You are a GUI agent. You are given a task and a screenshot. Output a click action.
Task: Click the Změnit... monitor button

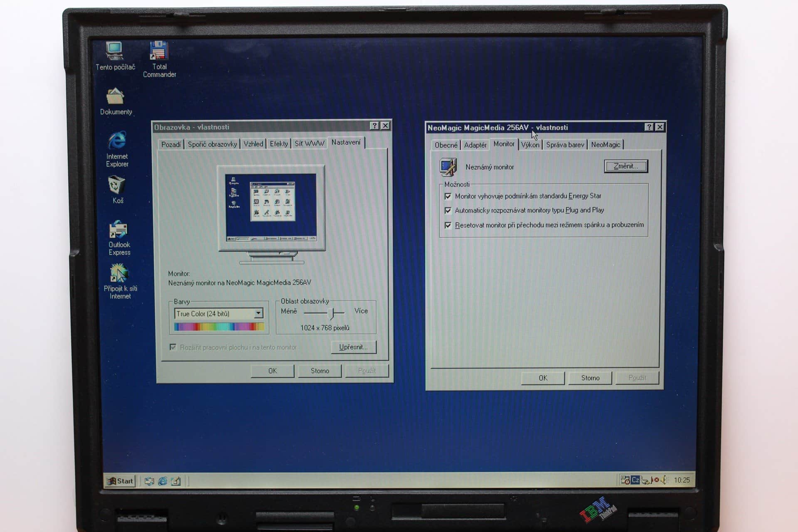[x=626, y=166]
